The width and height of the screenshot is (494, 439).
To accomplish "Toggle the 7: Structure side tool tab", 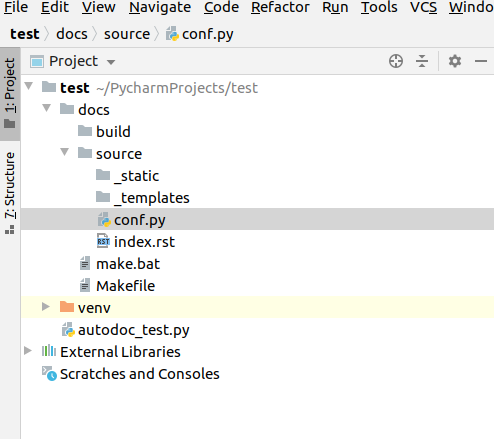I will coord(10,193).
